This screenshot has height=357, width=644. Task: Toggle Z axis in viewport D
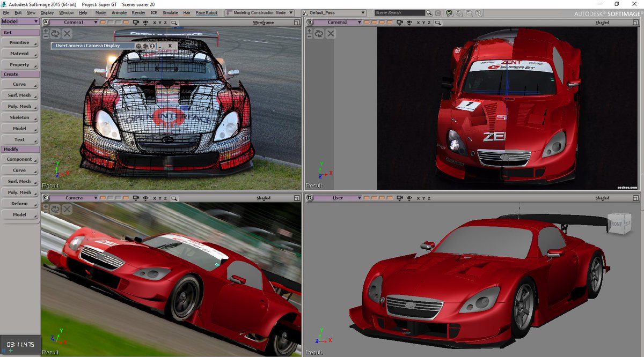[x=429, y=198]
